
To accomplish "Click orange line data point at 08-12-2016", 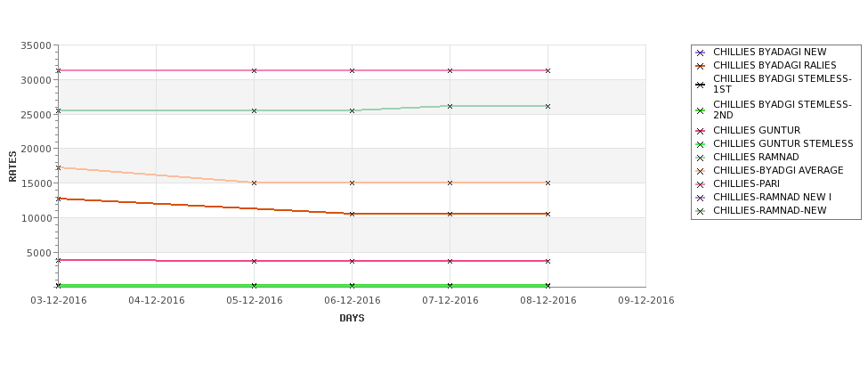I will click(548, 214).
